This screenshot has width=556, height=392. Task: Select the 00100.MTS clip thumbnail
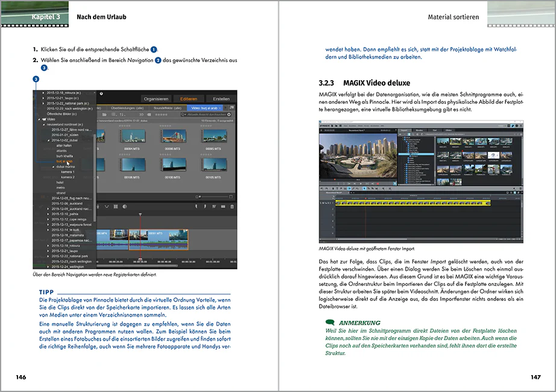point(172,165)
